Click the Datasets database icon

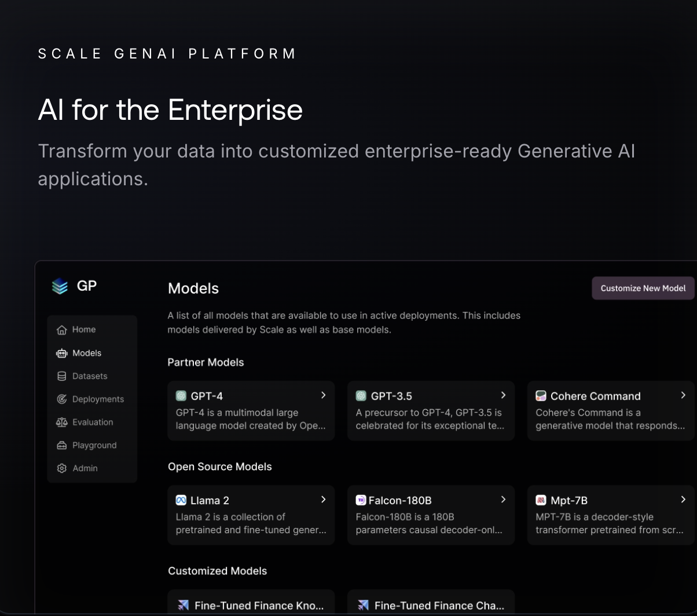(x=62, y=376)
